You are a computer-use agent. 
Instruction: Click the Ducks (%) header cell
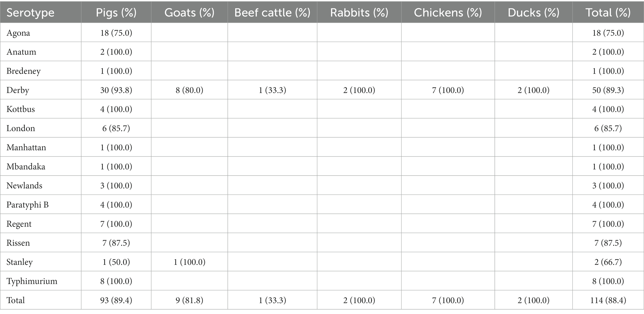[x=534, y=12]
